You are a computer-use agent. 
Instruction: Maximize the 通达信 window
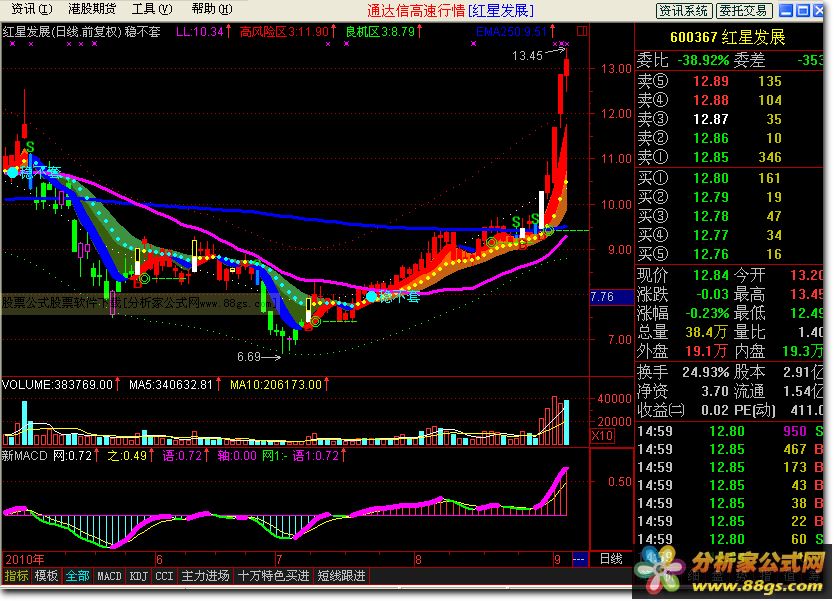click(803, 10)
